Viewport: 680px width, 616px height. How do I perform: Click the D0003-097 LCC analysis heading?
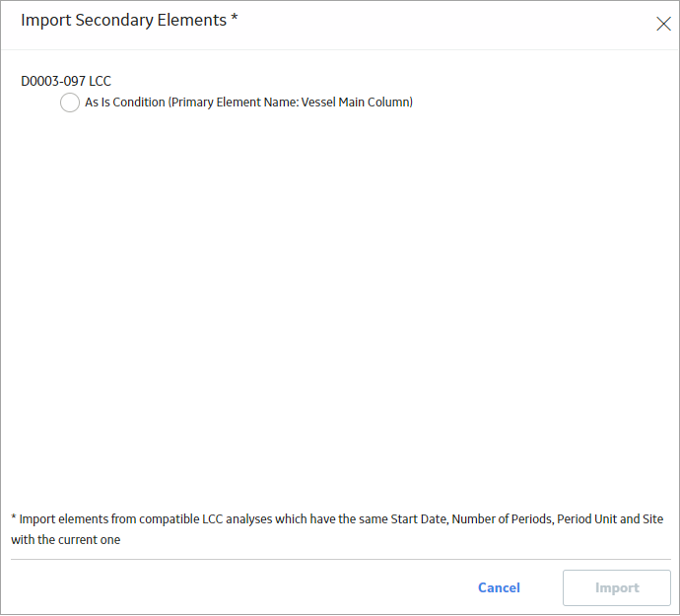66,81
